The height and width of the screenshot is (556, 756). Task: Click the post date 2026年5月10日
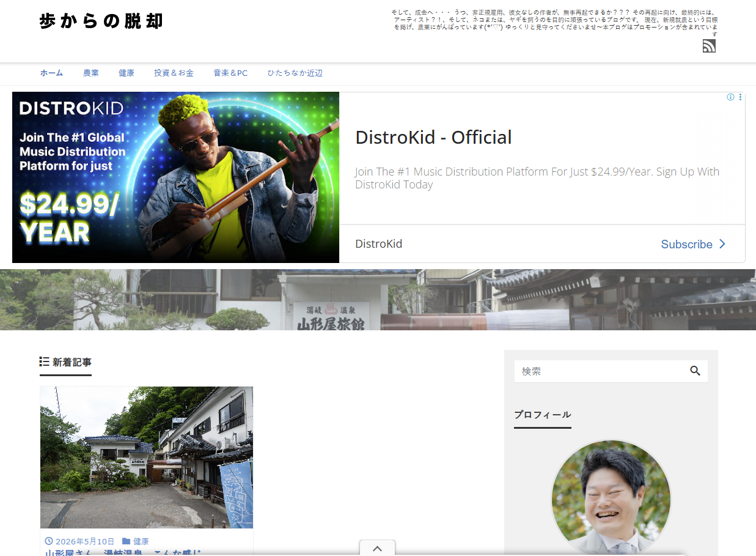(85, 541)
